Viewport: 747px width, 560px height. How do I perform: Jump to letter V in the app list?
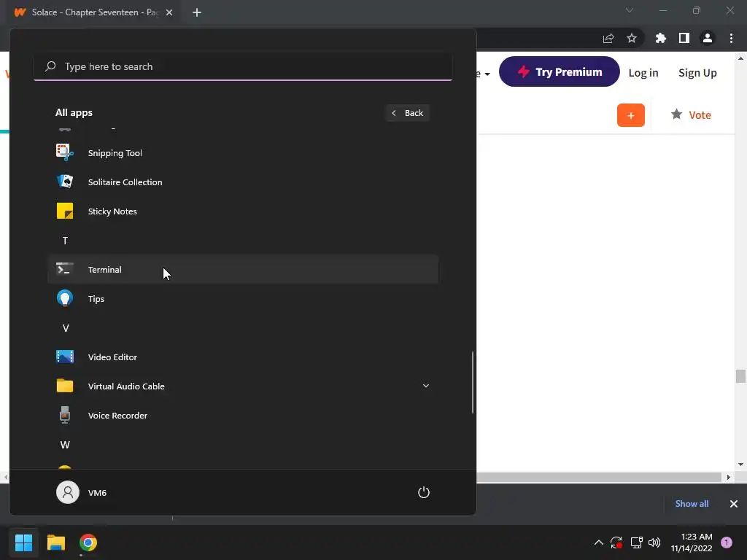point(65,328)
